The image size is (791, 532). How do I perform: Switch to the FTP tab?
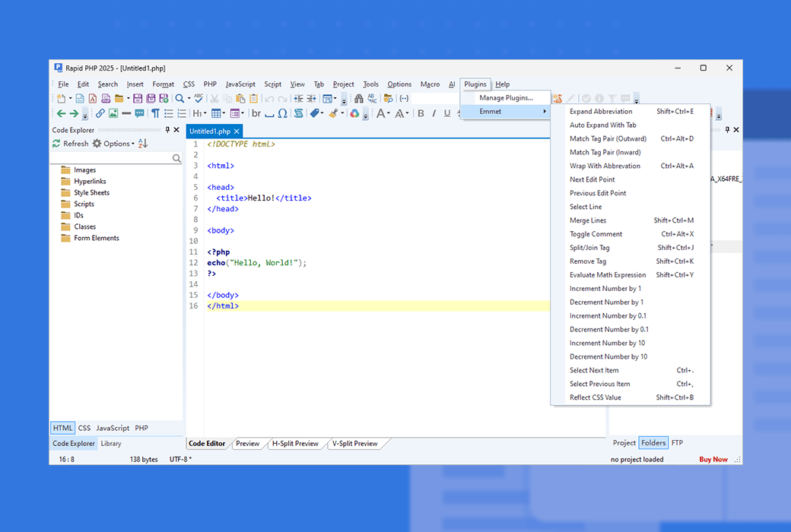(x=677, y=443)
